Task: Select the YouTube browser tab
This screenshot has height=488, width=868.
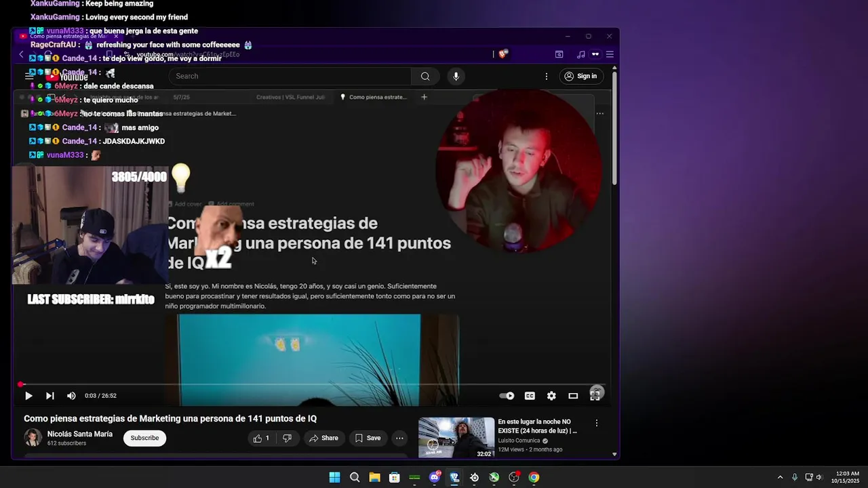Action: click(68, 36)
